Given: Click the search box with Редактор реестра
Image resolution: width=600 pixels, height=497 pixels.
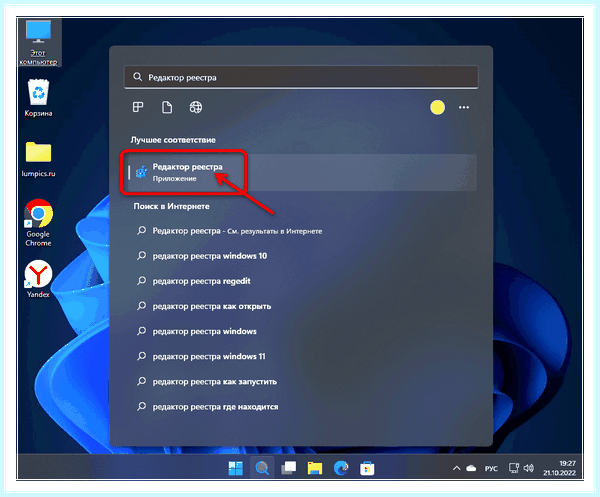Looking at the screenshot, I should [301, 77].
